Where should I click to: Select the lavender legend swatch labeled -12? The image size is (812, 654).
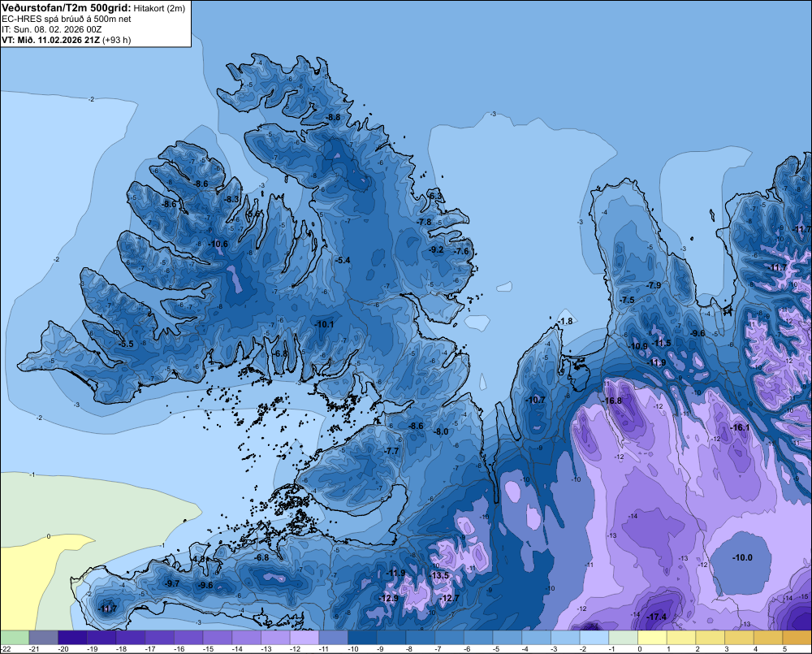tap(304, 637)
